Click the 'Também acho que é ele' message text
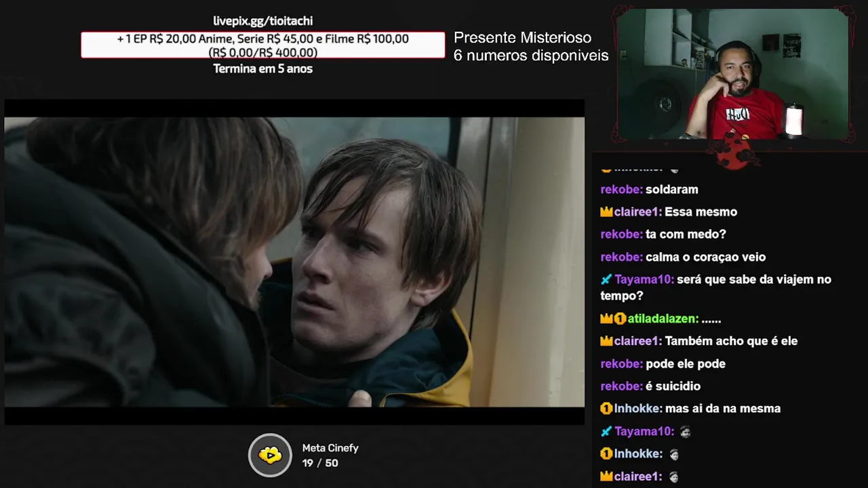The image size is (868, 488). (x=731, y=341)
